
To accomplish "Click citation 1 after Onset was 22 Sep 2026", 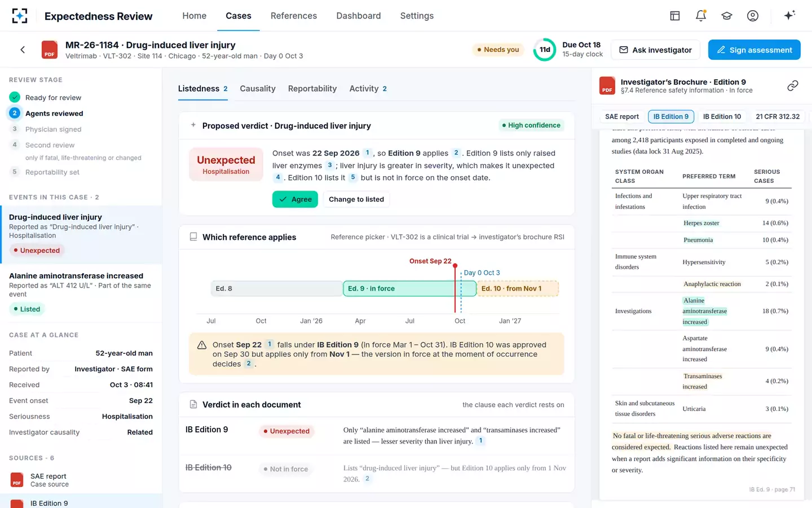I will (368, 153).
